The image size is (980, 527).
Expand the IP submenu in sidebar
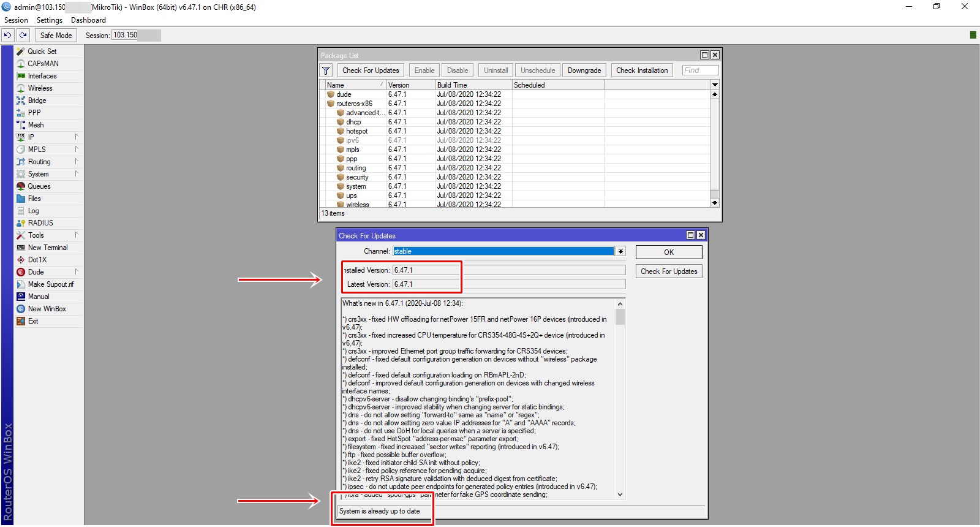[31, 137]
